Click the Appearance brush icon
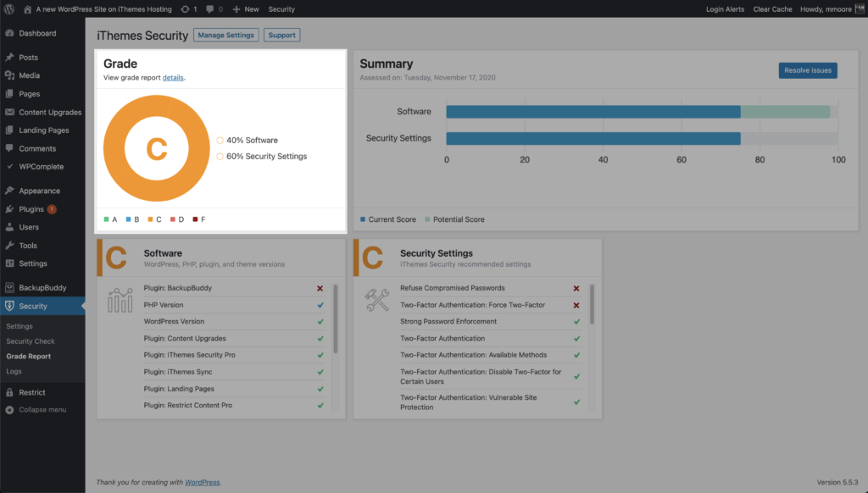868x493 pixels. pos(9,191)
